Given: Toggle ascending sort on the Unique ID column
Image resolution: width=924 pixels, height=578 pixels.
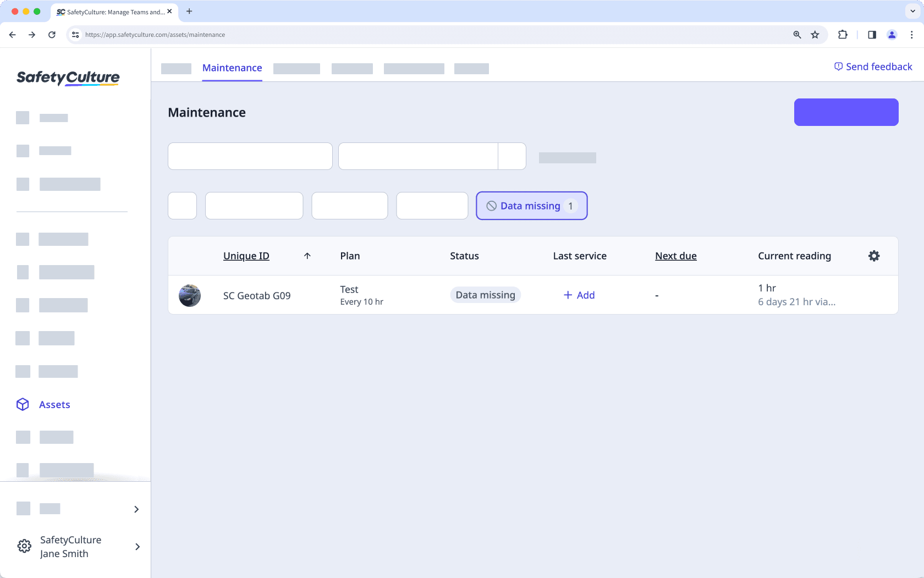Looking at the screenshot, I should (307, 256).
